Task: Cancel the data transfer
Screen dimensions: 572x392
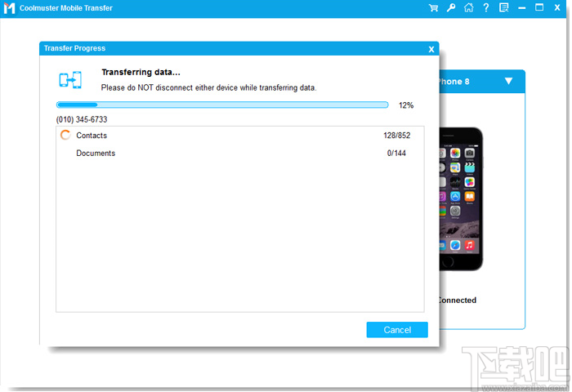Action: point(397,330)
